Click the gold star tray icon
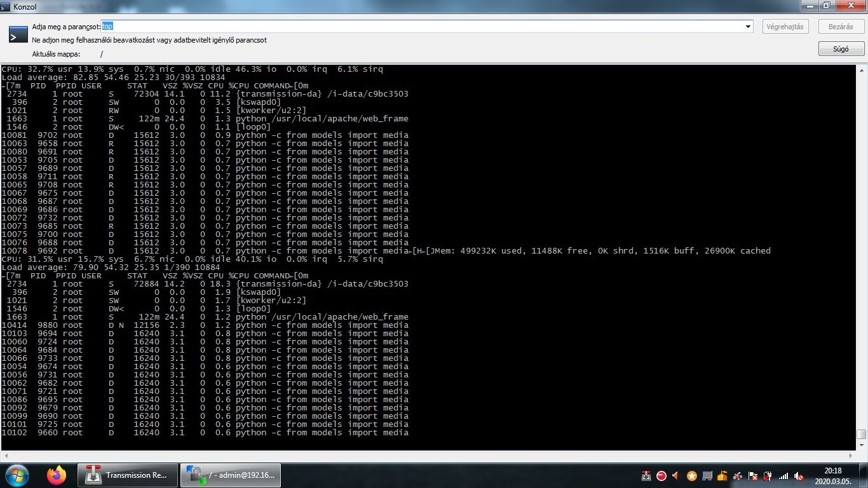This screenshot has width=868, height=488. coord(692,475)
